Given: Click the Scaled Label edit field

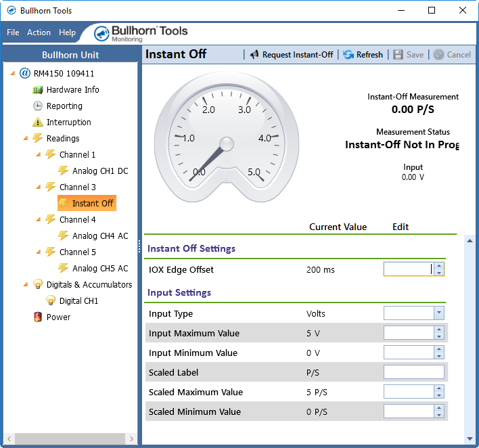Looking at the screenshot, I should 414,372.
